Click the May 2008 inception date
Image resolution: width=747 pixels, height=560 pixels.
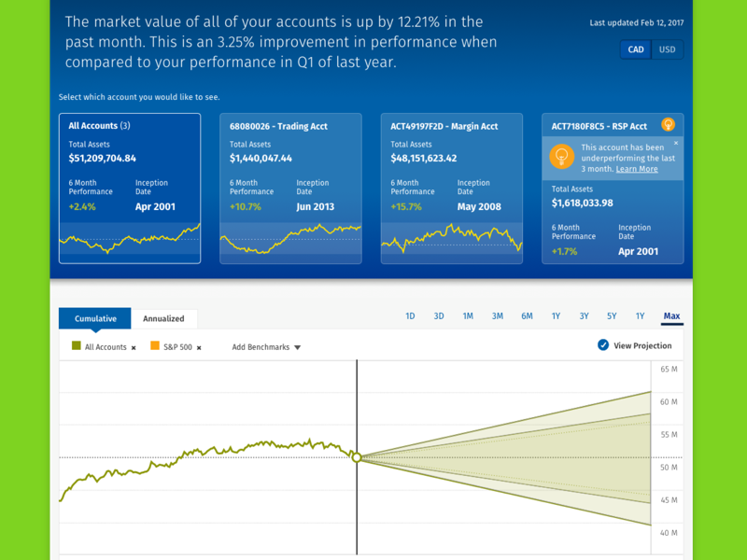click(x=479, y=206)
